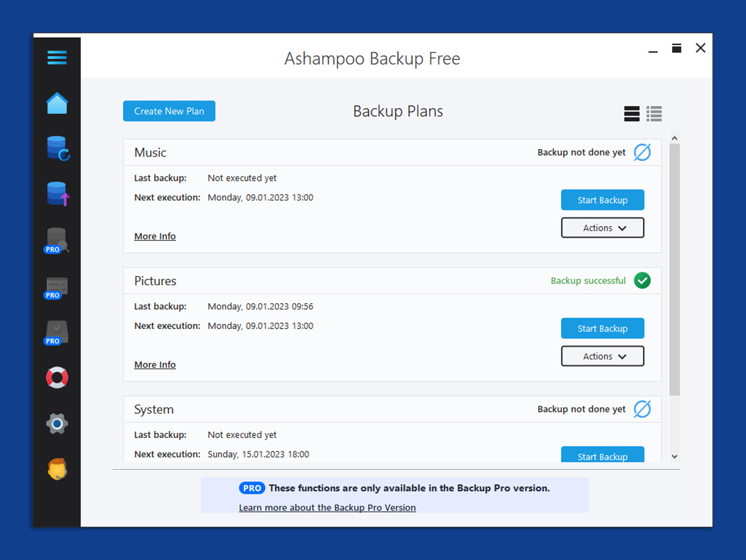Learn more about the Backup Pro Version
The width and height of the screenshot is (746, 560).
click(x=327, y=507)
